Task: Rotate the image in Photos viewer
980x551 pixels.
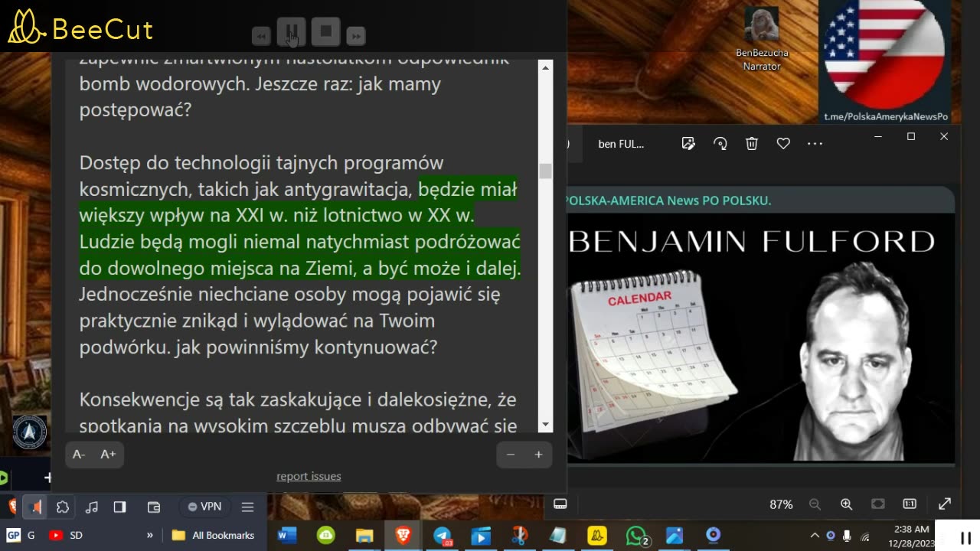Action: click(x=720, y=143)
